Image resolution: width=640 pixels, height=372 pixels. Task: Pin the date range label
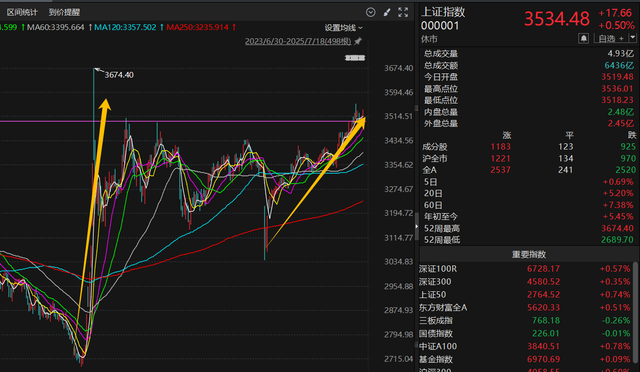358,41
